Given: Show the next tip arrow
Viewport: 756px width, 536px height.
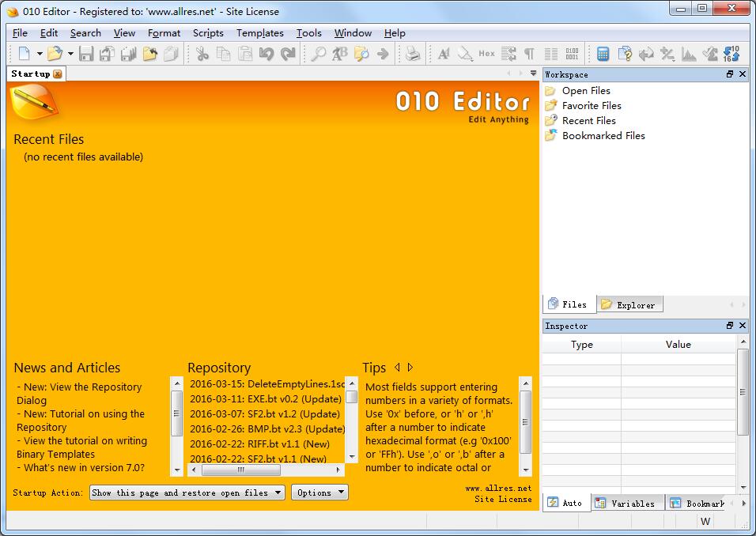Looking at the screenshot, I should click(410, 368).
